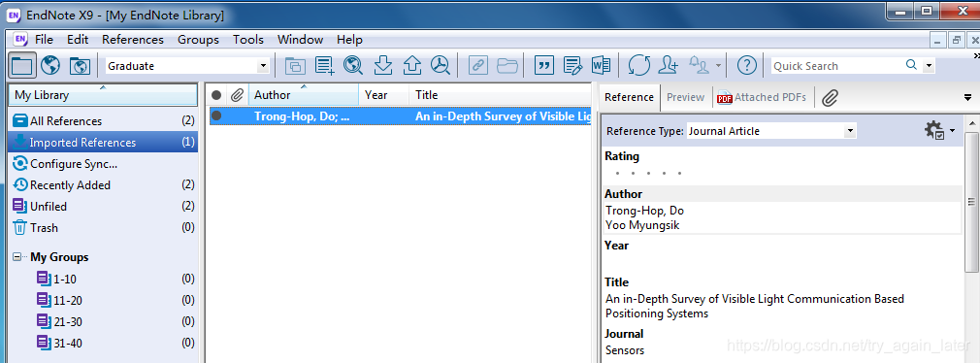Click Configure Sync...
The width and height of the screenshot is (980, 363).
103,164
